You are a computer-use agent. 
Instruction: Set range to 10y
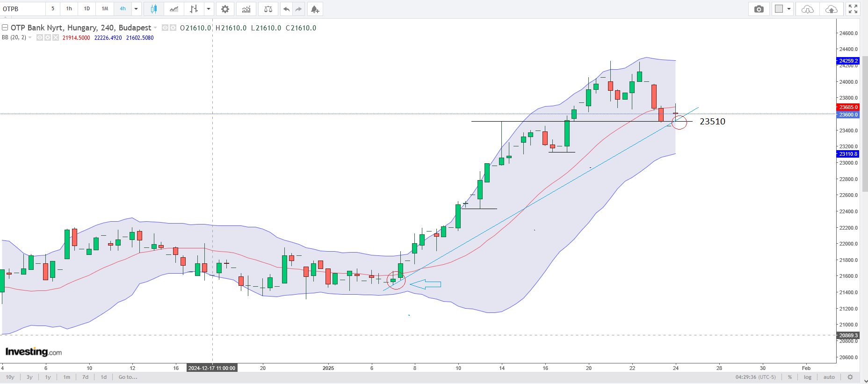[10, 377]
